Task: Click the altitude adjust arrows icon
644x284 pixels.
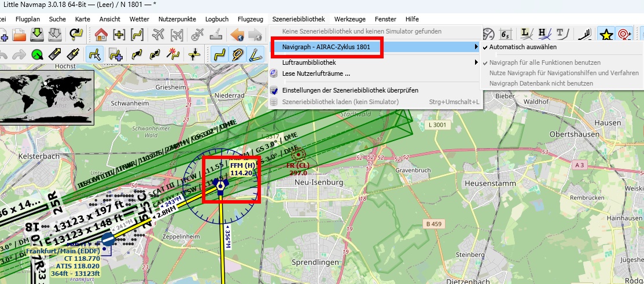Action: pos(194,54)
